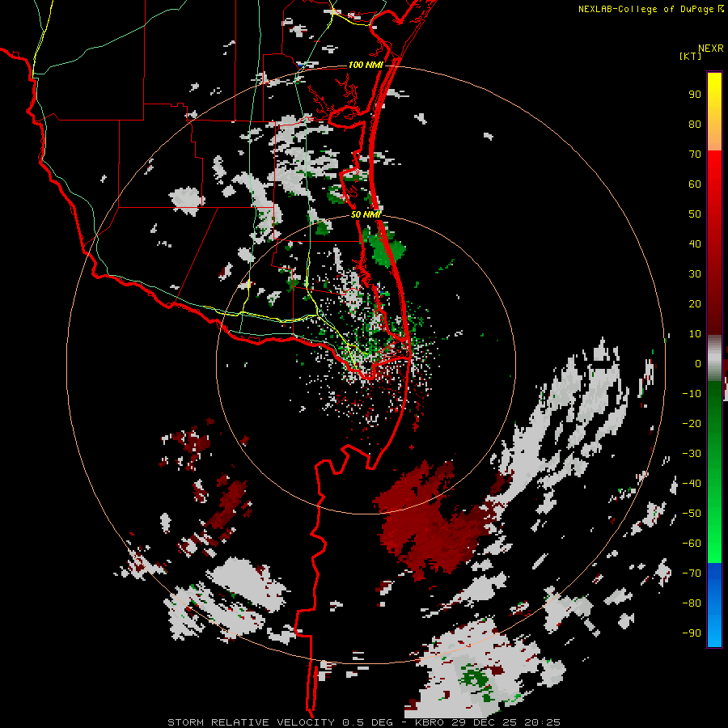Viewport: 728px width, 728px height.
Task: Select the 40 knot scale label
Action: pos(695,244)
